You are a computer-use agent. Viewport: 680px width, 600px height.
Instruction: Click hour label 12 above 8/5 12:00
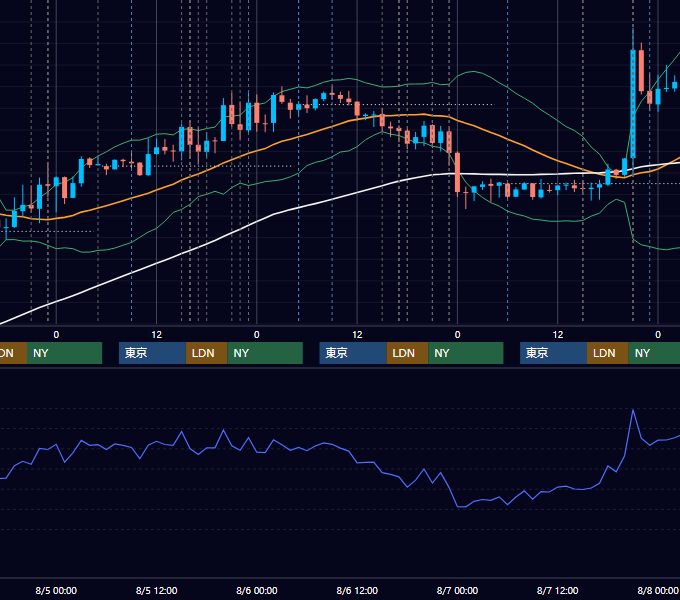tap(156, 335)
